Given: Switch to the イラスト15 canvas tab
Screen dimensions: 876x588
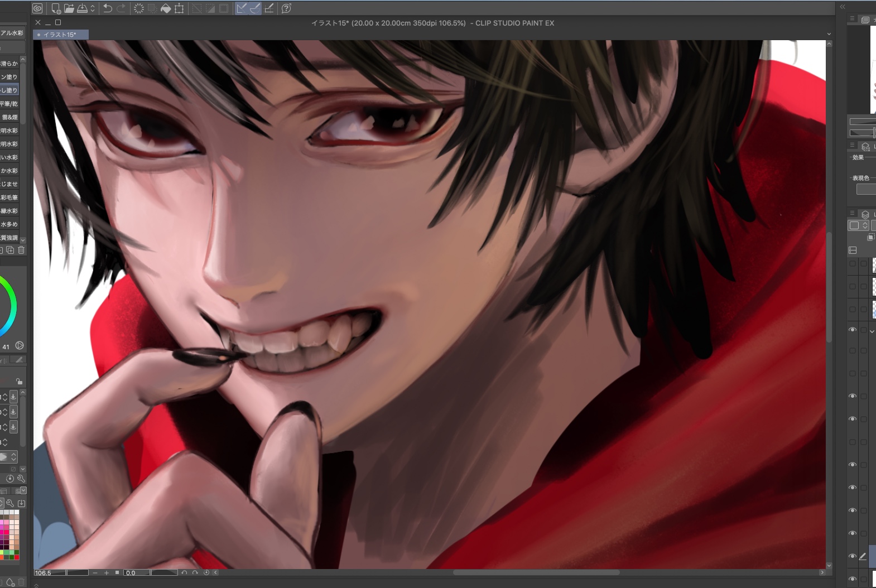Looking at the screenshot, I should (x=60, y=35).
